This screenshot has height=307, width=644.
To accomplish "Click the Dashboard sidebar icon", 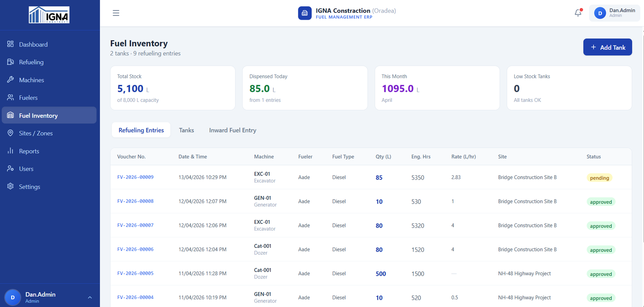I will [x=10, y=44].
